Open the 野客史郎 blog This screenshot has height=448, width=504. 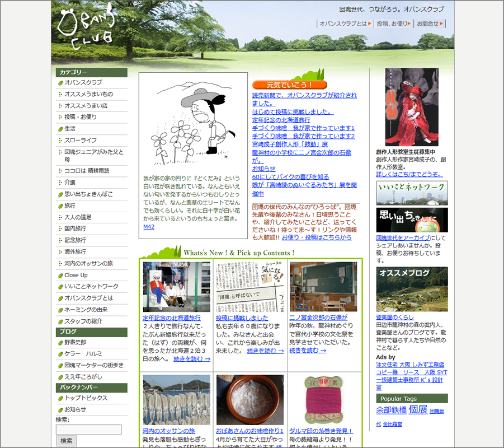tap(75, 342)
